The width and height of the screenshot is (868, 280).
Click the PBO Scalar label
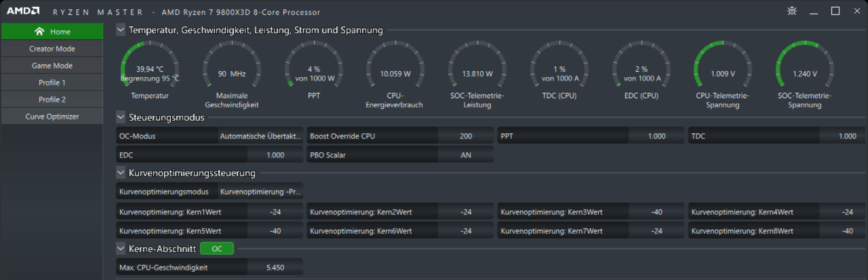click(328, 155)
